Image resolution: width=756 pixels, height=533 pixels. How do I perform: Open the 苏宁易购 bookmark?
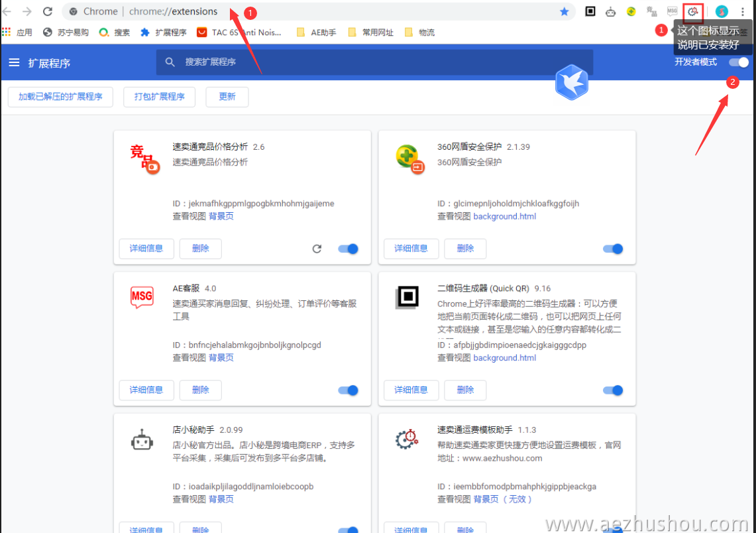click(66, 32)
